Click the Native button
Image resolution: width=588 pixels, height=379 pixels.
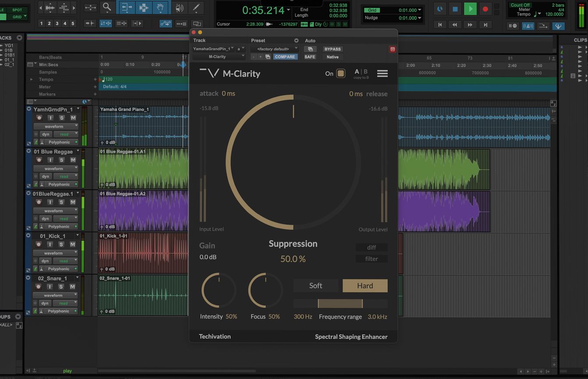click(x=333, y=57)
